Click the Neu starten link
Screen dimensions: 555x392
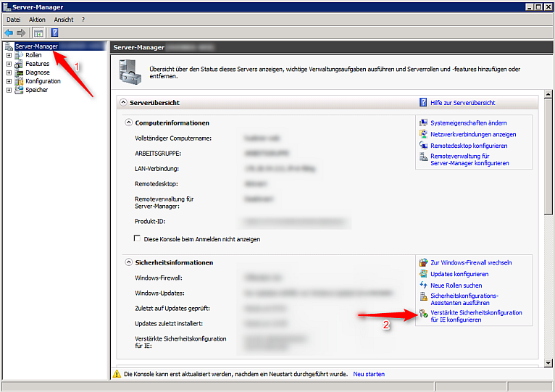[x=369, y=374]
